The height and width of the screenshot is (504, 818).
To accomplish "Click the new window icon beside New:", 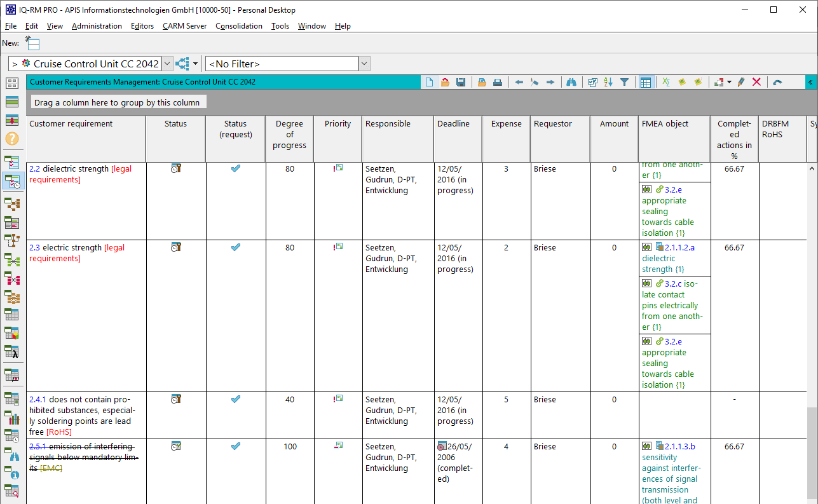I will point(32,43).
